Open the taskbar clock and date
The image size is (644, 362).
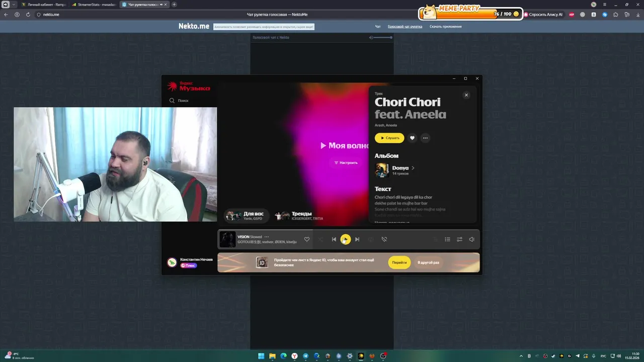tap(632, 356)
